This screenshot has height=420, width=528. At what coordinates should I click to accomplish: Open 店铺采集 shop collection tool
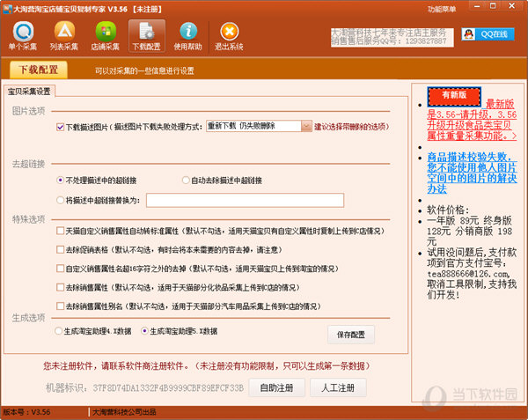(x=106, y=36)
